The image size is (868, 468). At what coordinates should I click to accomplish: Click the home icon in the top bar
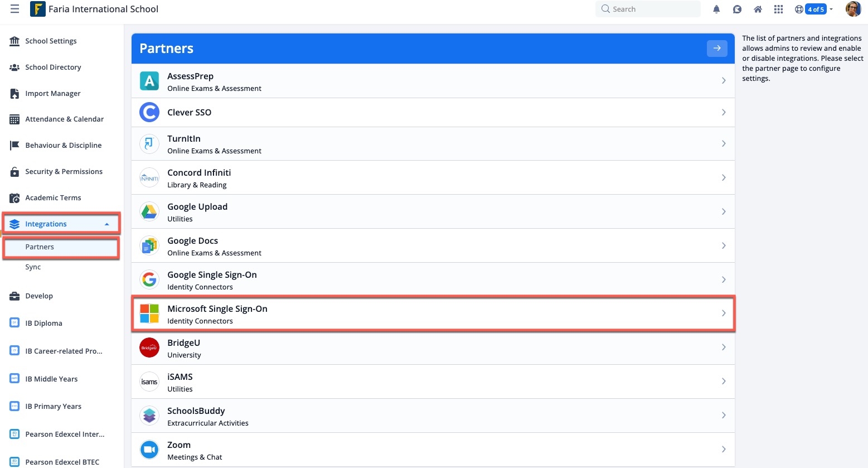coord(758,9)
